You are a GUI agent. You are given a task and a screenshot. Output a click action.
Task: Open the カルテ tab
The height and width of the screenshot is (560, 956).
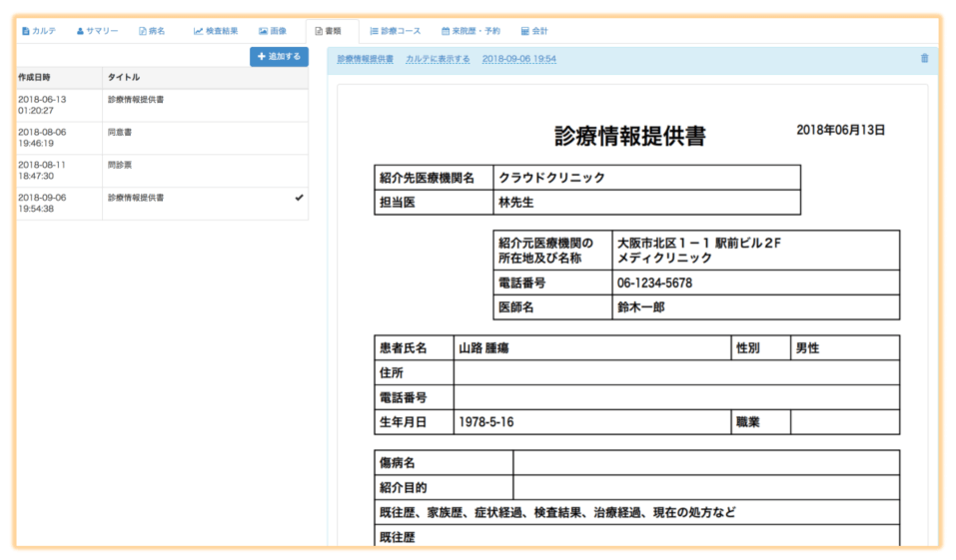click(39, 31)
